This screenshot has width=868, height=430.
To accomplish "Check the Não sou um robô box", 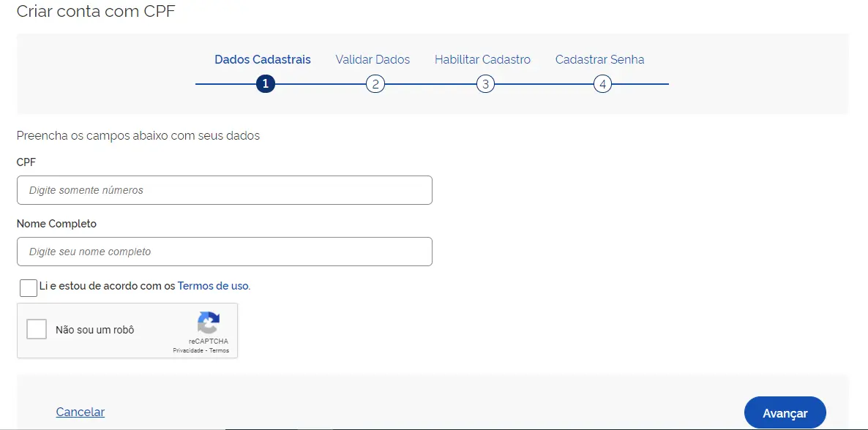I will 37,329.
